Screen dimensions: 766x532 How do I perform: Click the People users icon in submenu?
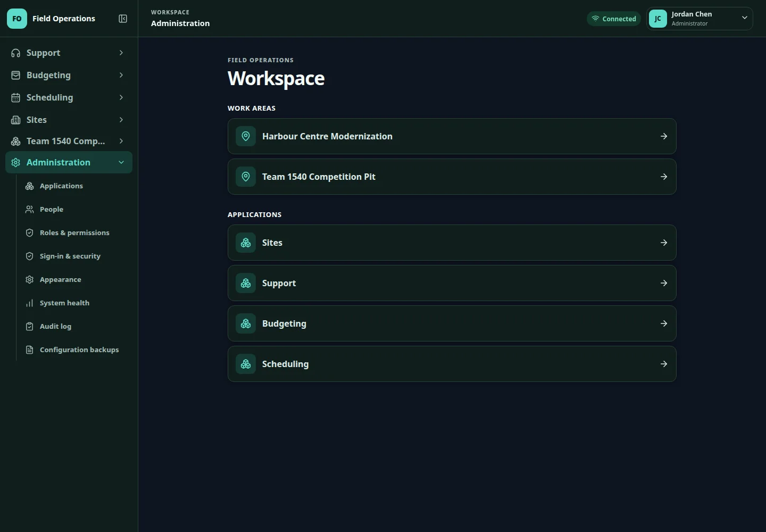point(30,209)
